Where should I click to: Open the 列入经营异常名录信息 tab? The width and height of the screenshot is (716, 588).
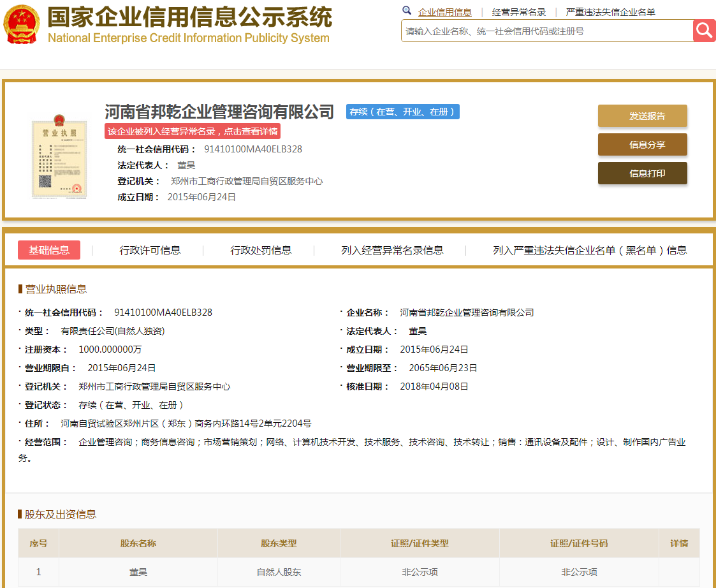[391, 250]
